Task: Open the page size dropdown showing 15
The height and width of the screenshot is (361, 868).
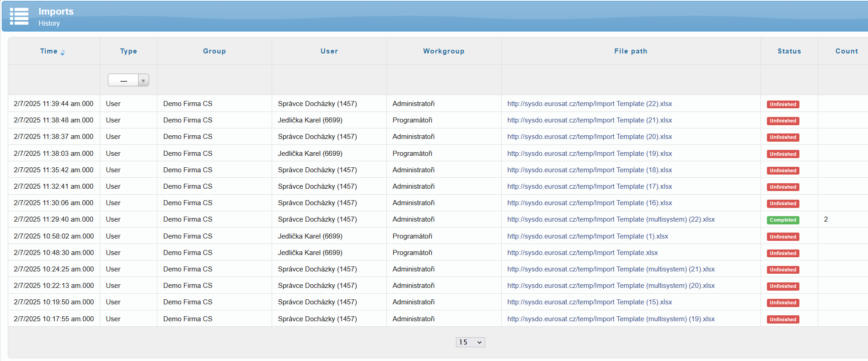Action: pyautogui.click(x=470, y=342)
